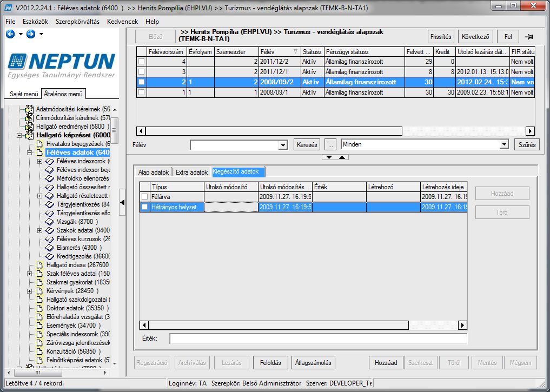The image size is (550, 392).
Task: Open the Félév combo box dropdown
Action: click(283, 145)
